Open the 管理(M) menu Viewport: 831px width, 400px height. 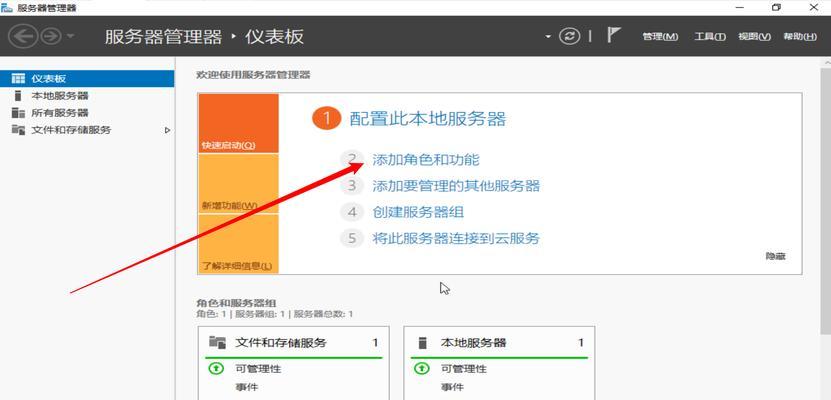click(x=660, y=37)
